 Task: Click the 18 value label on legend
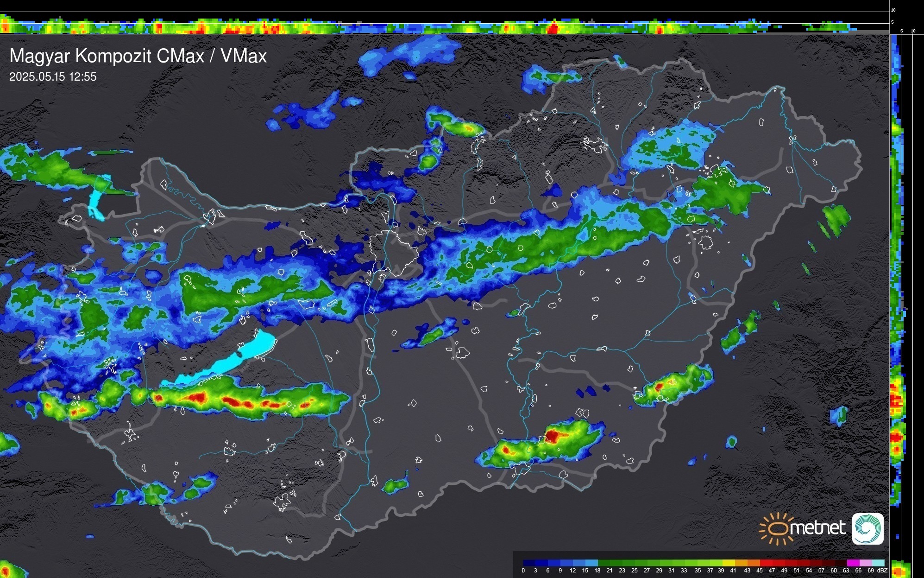[597, 571]
